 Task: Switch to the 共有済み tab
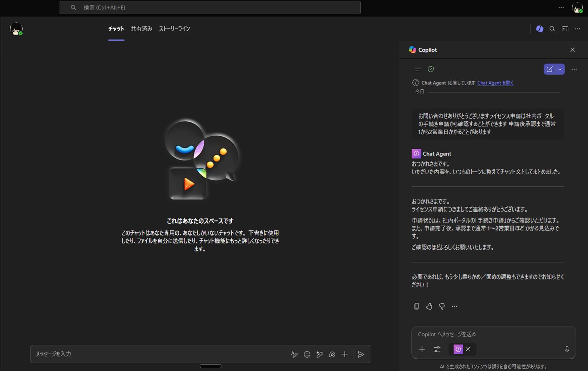(x=141, y=29)
